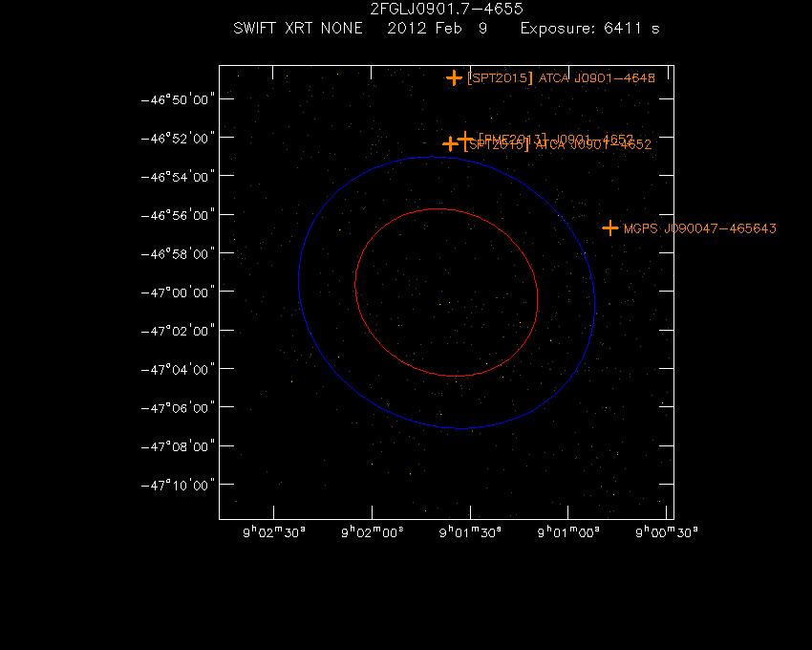Click the orange cross marker for MGPS J090047-465643
The image size is (812, 650).
click(610, 228)
